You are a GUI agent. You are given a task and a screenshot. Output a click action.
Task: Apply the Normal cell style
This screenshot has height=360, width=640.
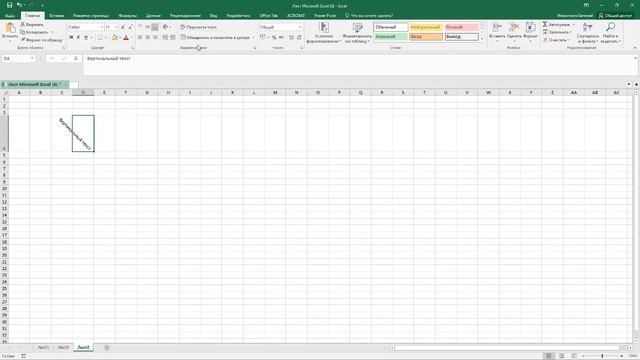pos(391,27)
